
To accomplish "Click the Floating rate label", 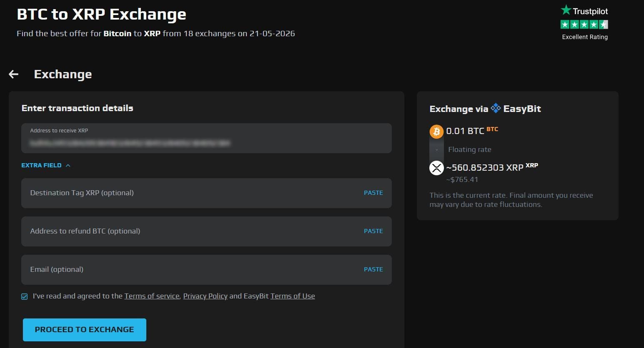I will [x=469, y=149].
